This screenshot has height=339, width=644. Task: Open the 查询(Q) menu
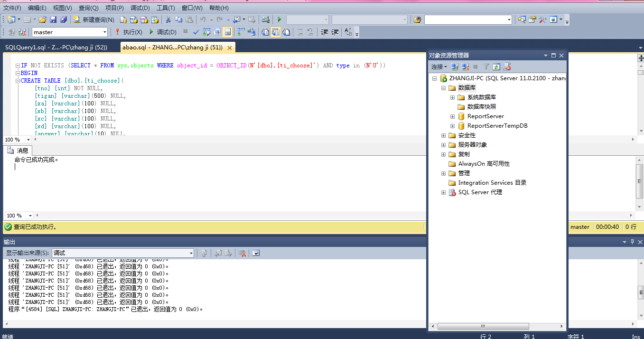pos(88,8)
